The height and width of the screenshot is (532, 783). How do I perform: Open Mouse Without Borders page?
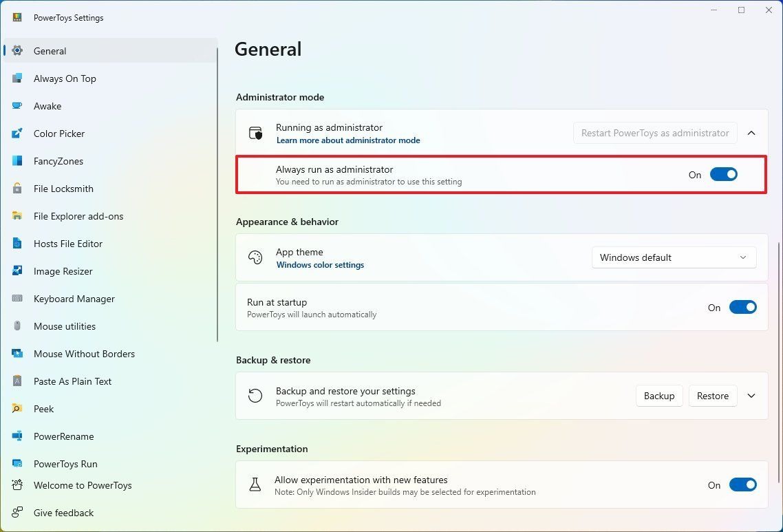tap(110, 353)
